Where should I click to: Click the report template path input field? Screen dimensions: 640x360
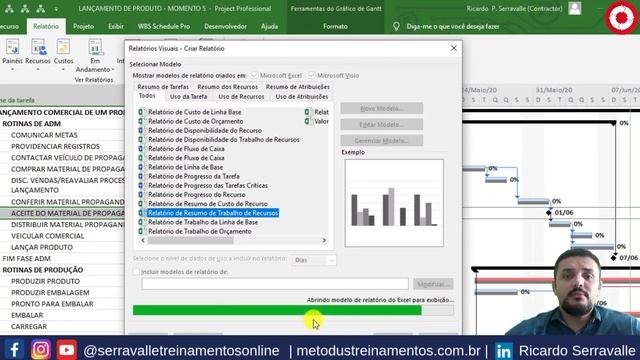pos(275,284)
